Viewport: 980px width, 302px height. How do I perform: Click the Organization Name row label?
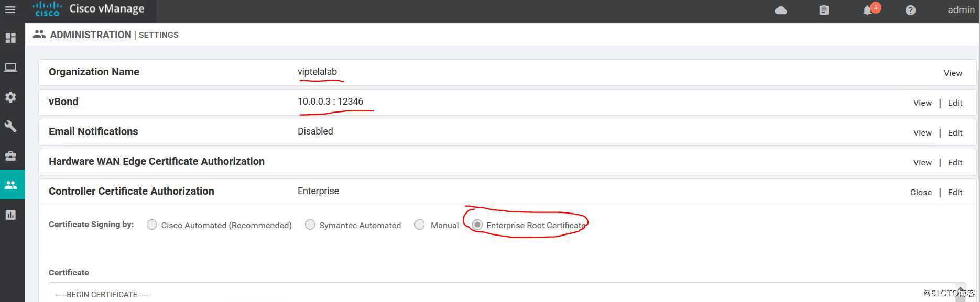94,72
